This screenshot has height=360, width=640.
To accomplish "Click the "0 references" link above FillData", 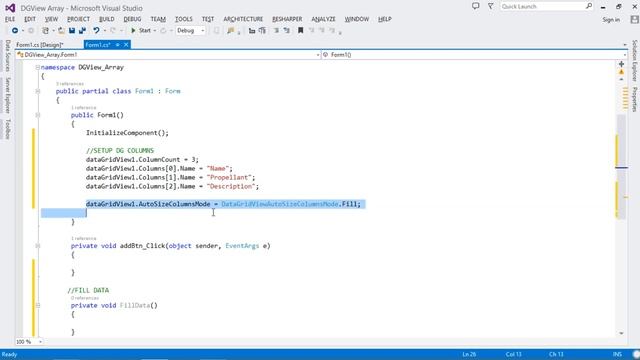I will [x=85, y=298].
